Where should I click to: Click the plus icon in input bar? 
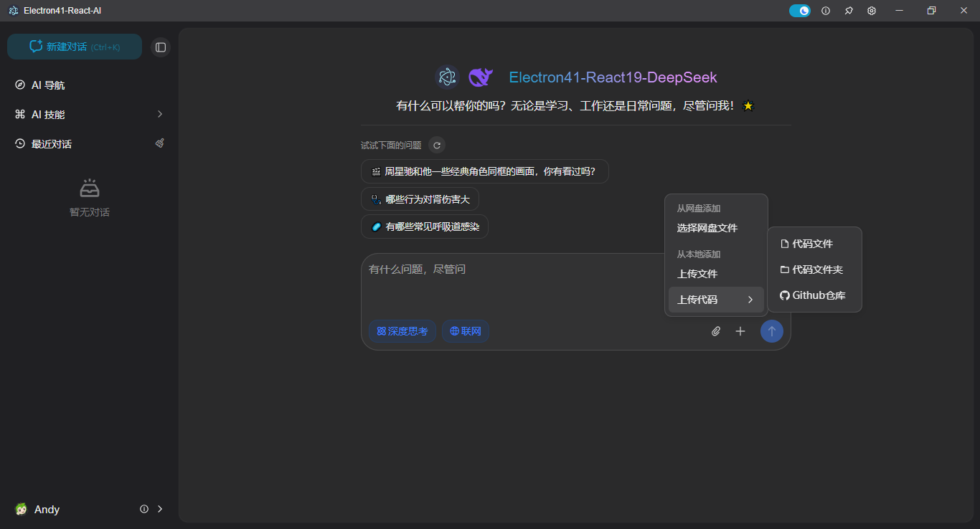[740, 331]
